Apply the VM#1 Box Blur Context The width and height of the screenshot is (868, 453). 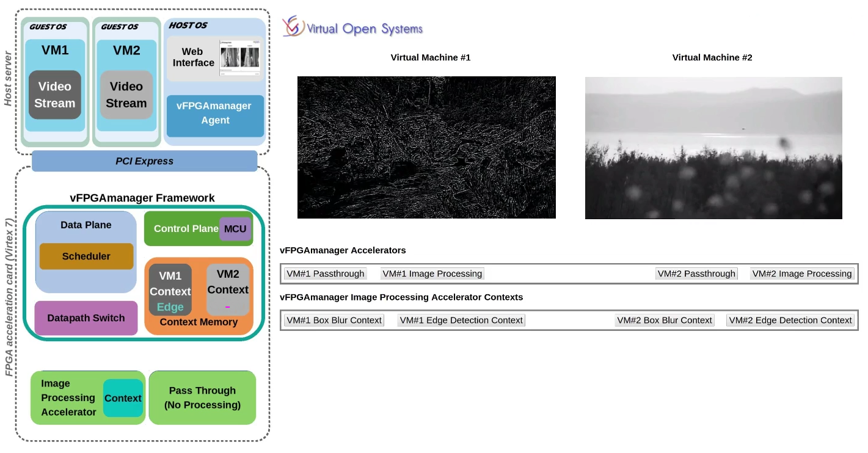click(334, 320)
